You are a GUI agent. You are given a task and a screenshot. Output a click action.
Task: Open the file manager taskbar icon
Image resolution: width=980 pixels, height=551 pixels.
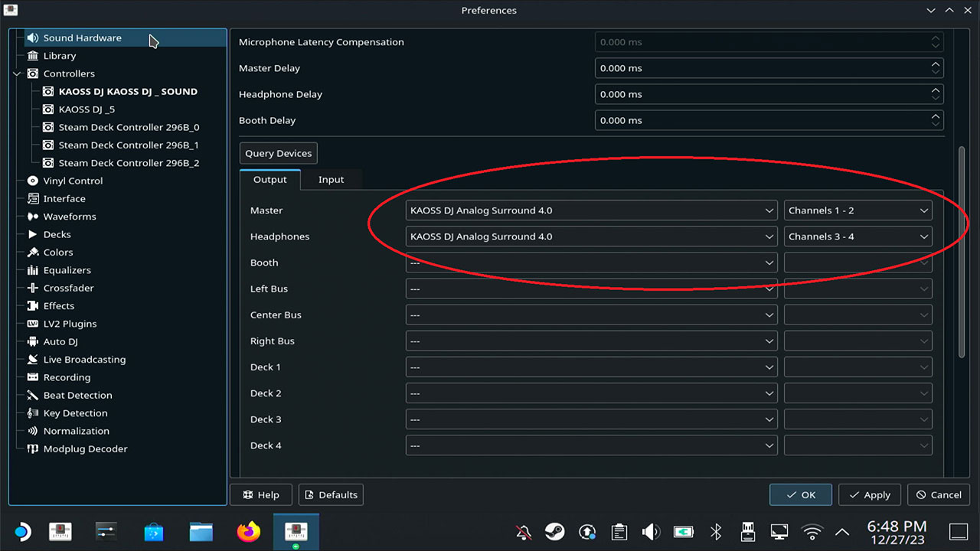(x=201, y=531)
